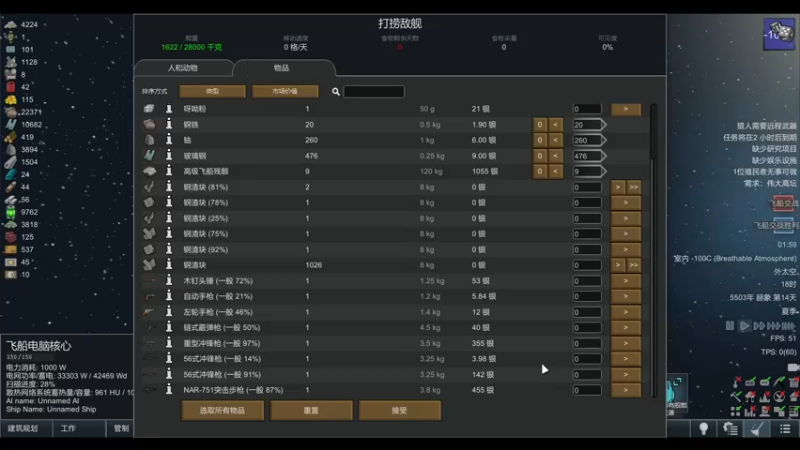Screen dimensions: 800x450
Task: Toggle the bar chart overlay option
Action: (750, 411)
